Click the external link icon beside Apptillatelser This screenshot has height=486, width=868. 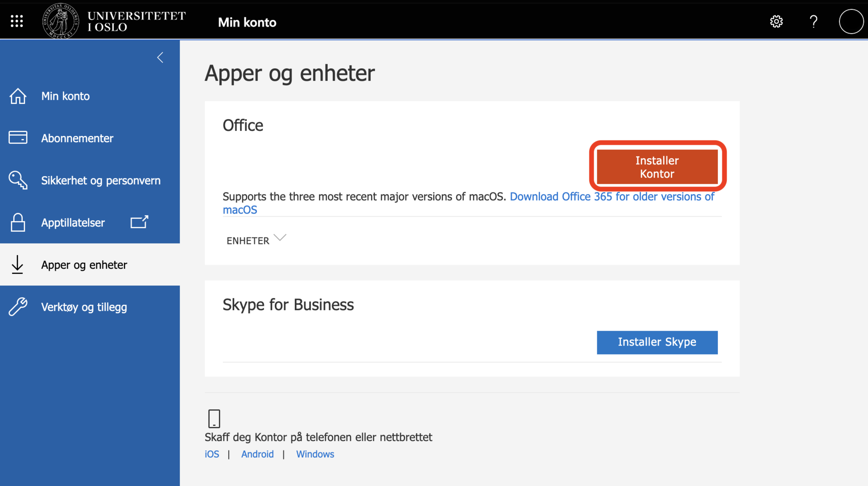(x=139, y=222)
